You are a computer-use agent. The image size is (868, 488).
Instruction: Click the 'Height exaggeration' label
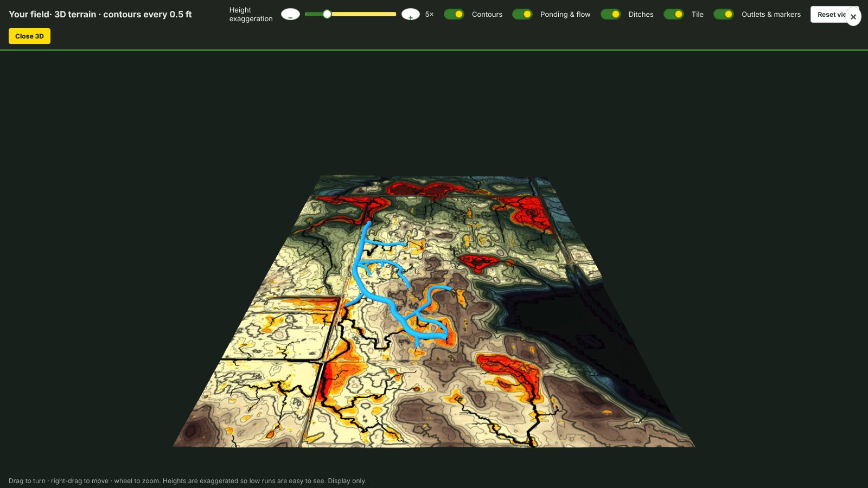click(251, 15)
